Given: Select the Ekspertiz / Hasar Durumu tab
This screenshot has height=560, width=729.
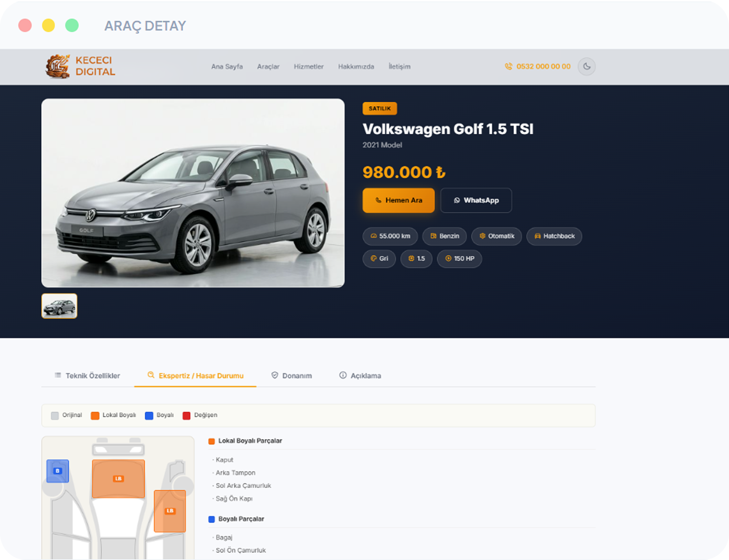Looking at the screenshot, I should (x=195, y=376).
